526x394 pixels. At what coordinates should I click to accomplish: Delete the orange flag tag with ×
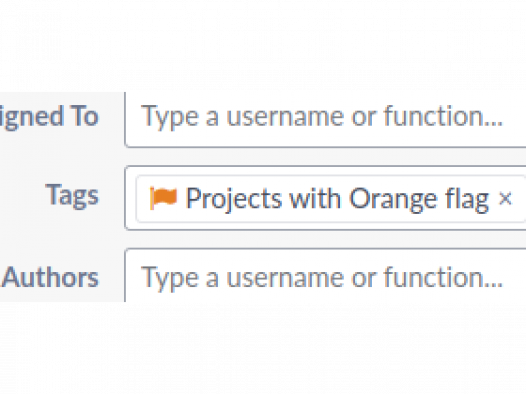point(505,198)
